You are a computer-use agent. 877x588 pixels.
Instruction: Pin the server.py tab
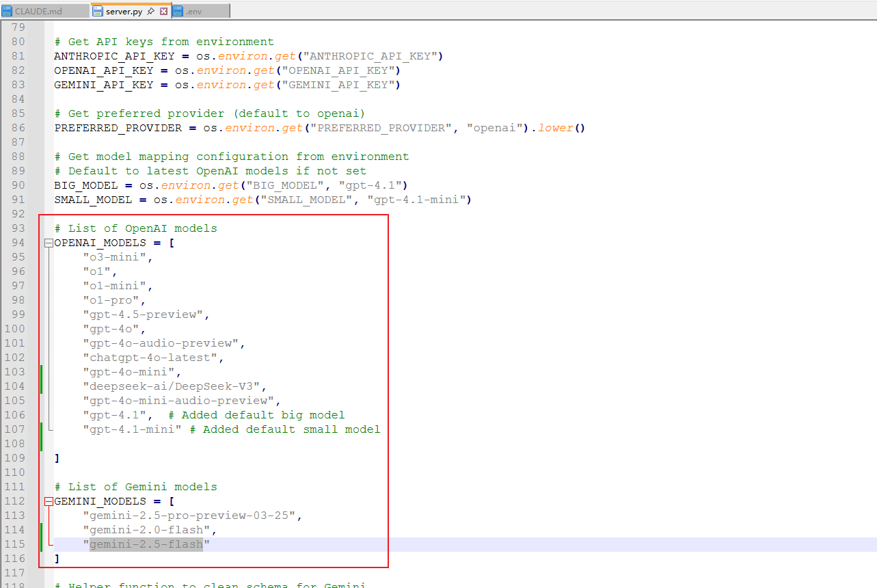point(150,12)
